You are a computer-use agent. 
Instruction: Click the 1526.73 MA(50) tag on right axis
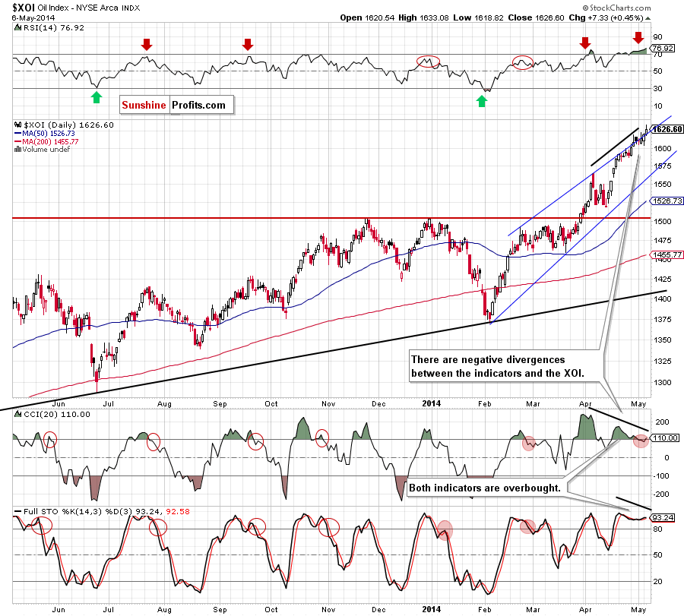point(667,201)
